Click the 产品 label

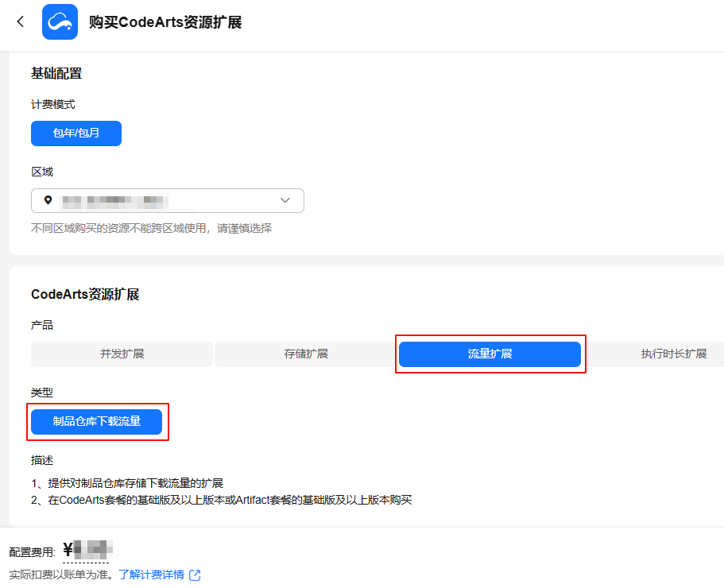[42, 325]
